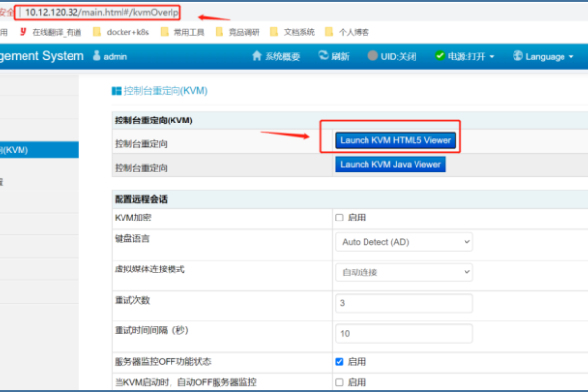Launch KVM Java Viewer
The height and width of the screenshot is (392, 588).
(x=390, y=165)
